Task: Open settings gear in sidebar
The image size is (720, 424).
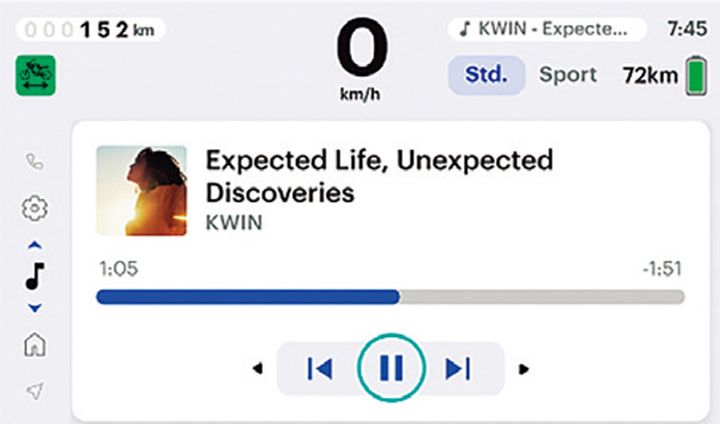Action: point(36,209)
